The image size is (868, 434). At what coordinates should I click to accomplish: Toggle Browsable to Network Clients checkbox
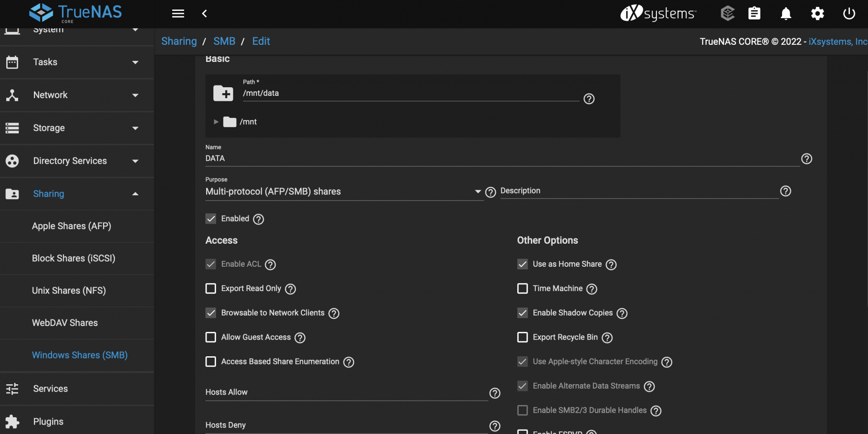click(211, 313)
